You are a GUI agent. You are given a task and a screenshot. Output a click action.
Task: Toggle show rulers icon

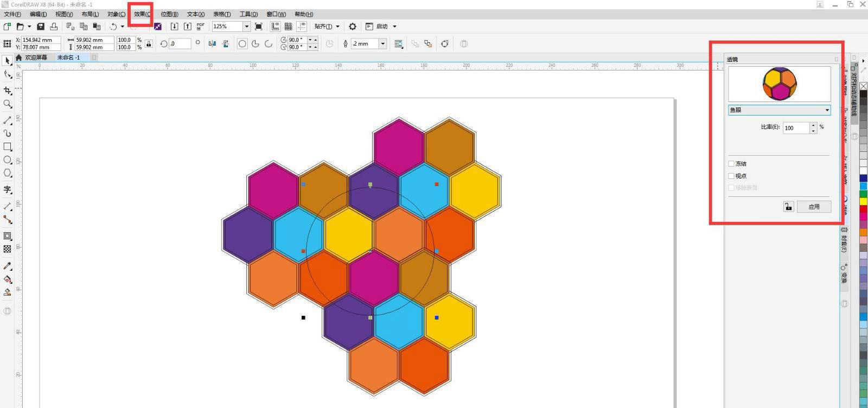[276, 26]
